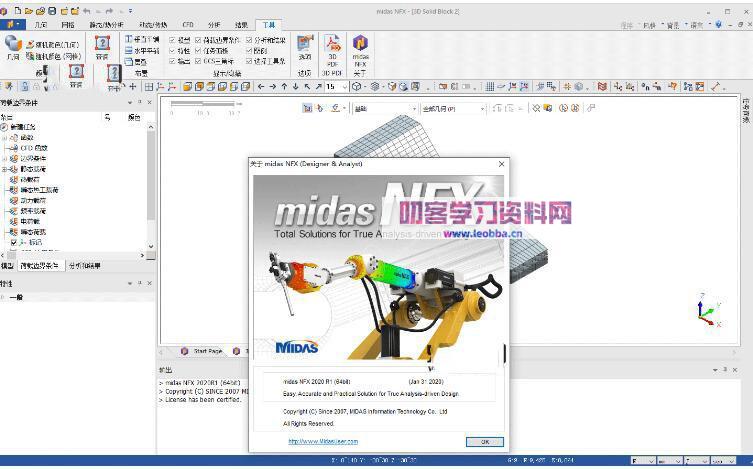Click the red mesh surface icon in toolbar
This screenshot has width=753, height=469.
coord(602,86)
